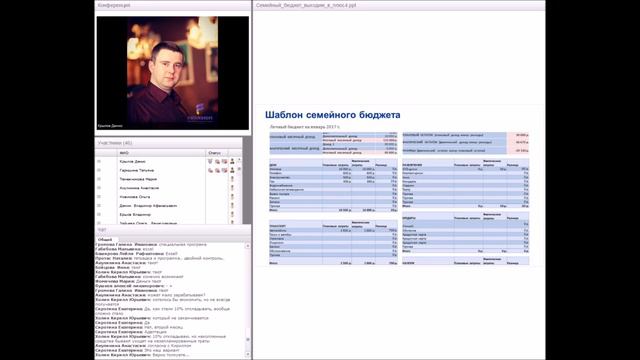Sort participants by the Статус column header
The width and height of the screenshot is (640, 360).
click(x=217, y=153)
